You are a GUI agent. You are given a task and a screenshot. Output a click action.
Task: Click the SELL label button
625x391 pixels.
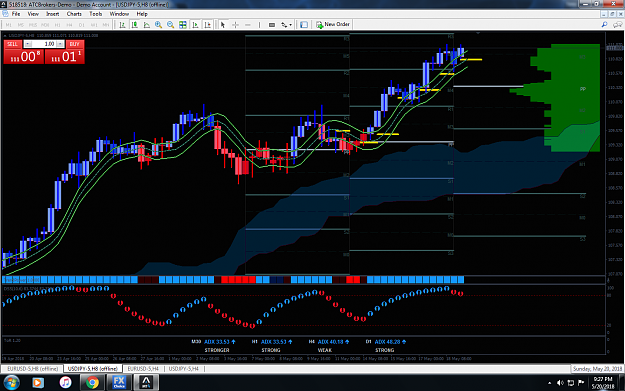(12, 44)
